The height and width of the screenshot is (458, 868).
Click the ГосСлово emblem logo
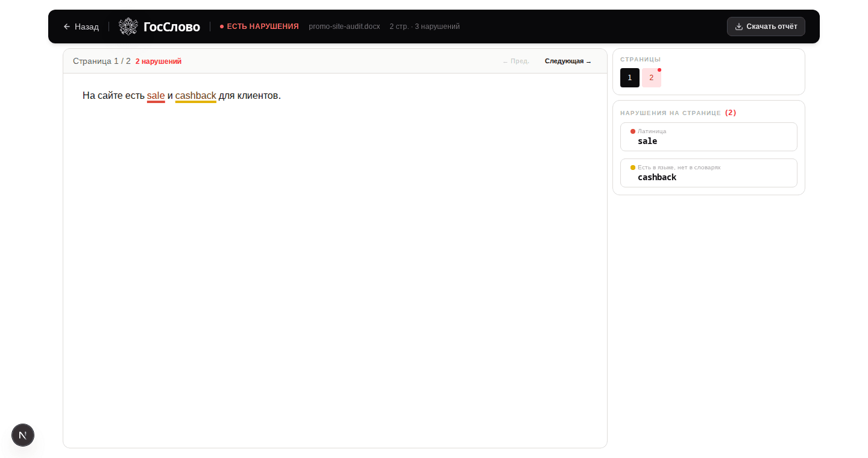(x=128, y=27)
